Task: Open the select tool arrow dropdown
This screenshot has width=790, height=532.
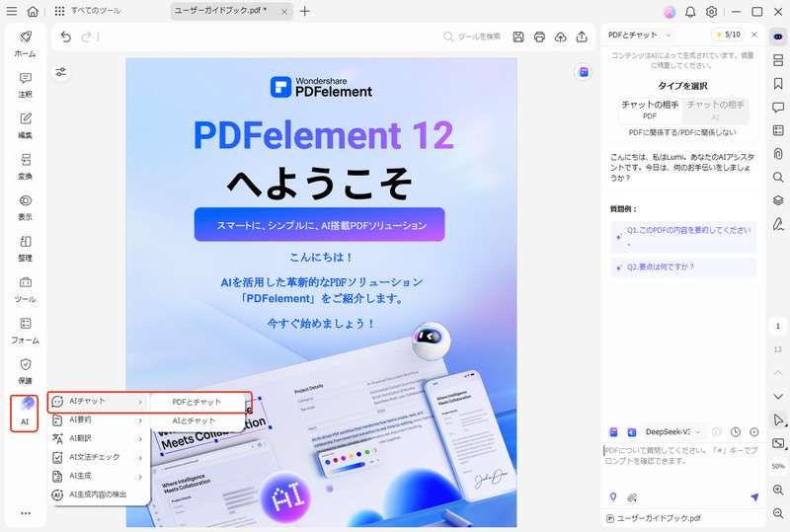Action: 778,419
